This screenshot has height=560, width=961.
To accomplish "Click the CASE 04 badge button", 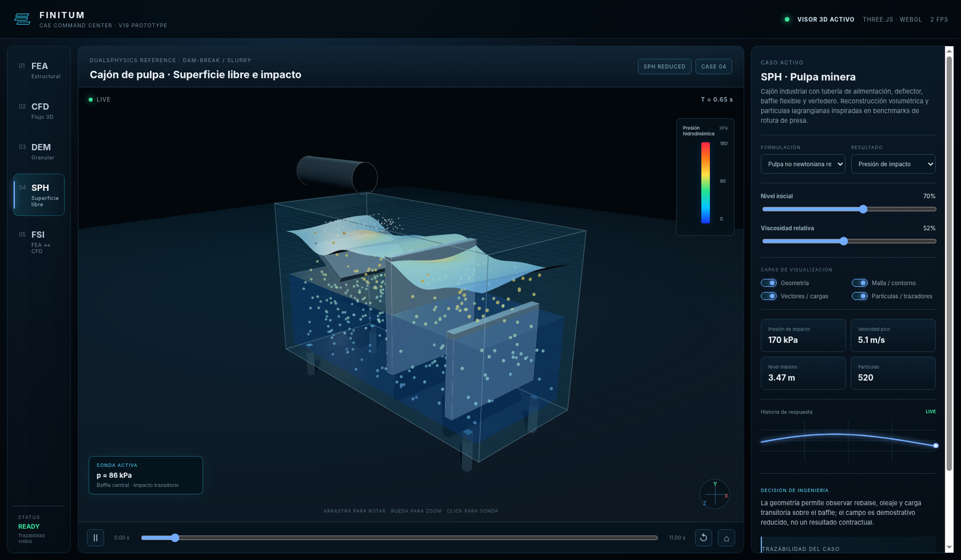I will pos(714,67).
